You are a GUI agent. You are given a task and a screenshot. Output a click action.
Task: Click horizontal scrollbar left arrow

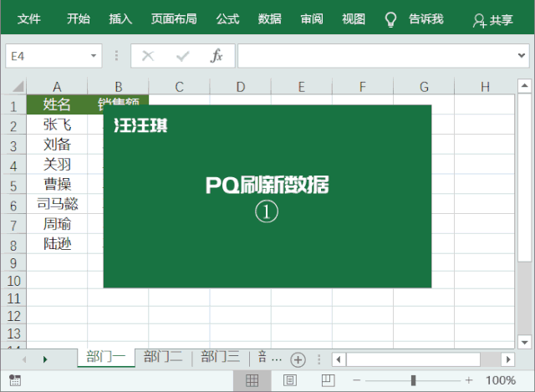pos(339,359)
